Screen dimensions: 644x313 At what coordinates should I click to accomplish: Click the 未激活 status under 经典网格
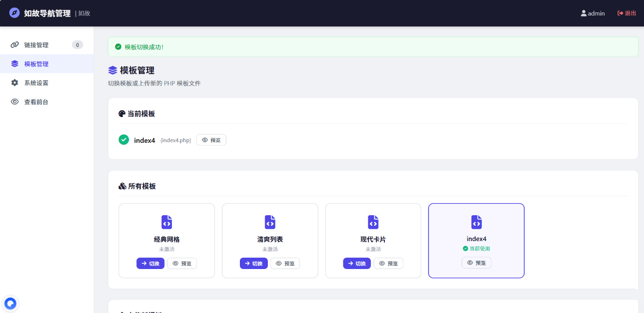tap(167, 249)
